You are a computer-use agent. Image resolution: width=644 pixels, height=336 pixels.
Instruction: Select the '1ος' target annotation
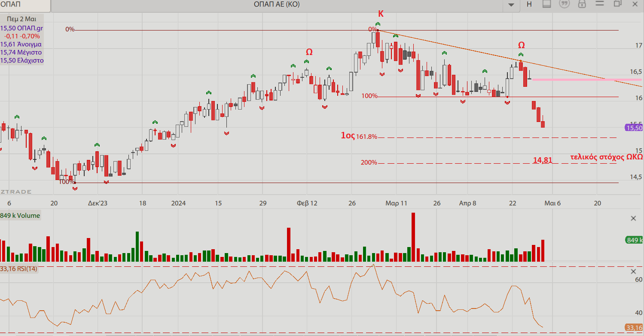tap(348, 136)
